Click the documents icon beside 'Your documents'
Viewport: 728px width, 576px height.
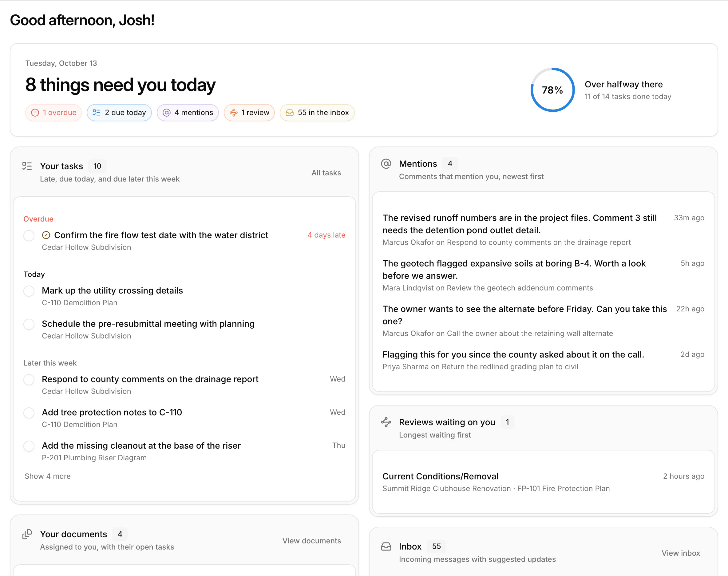27,534
